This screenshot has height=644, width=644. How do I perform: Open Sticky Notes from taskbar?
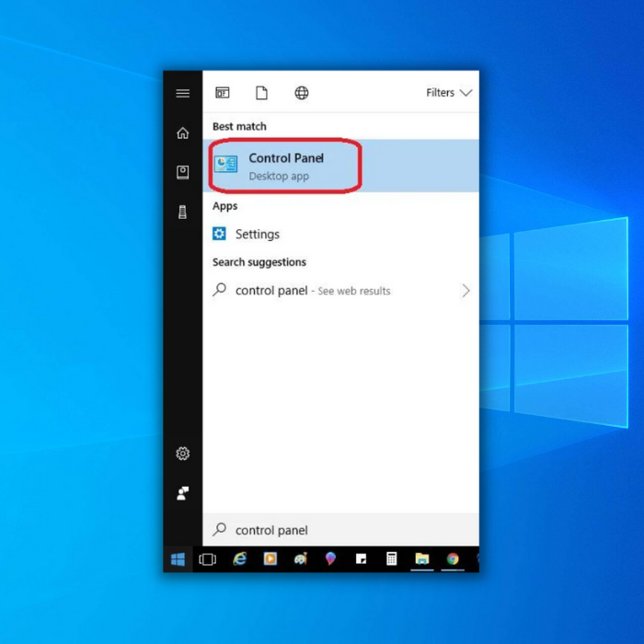(361, 559)
